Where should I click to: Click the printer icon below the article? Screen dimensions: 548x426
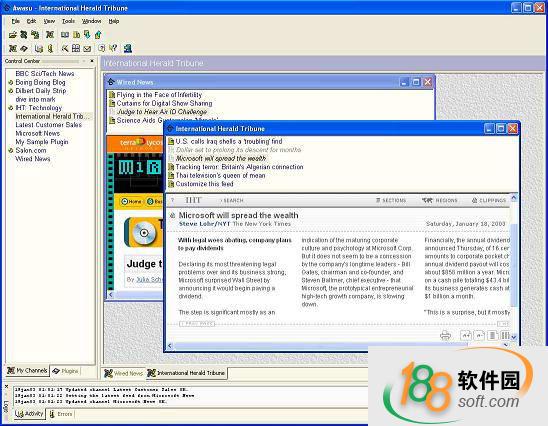445,335
